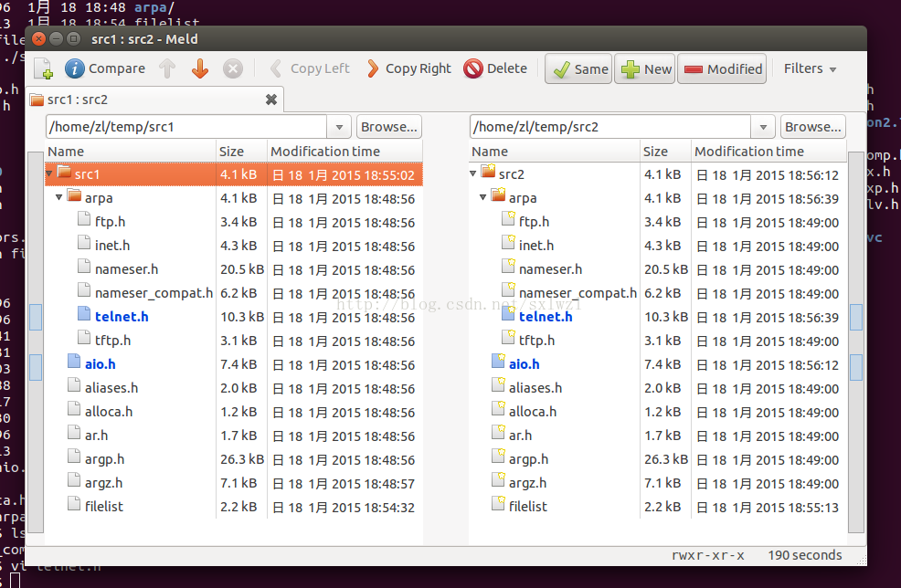Click Copy Left in the toolbar
Viewport: 901px width, 588px height.
point(311,68)
